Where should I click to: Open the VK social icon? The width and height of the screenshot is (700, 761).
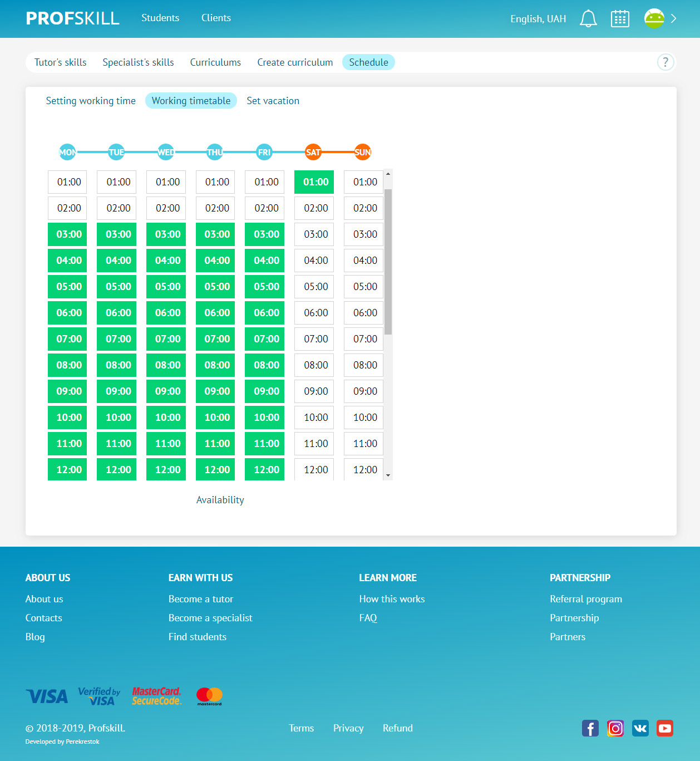(640, 728)
